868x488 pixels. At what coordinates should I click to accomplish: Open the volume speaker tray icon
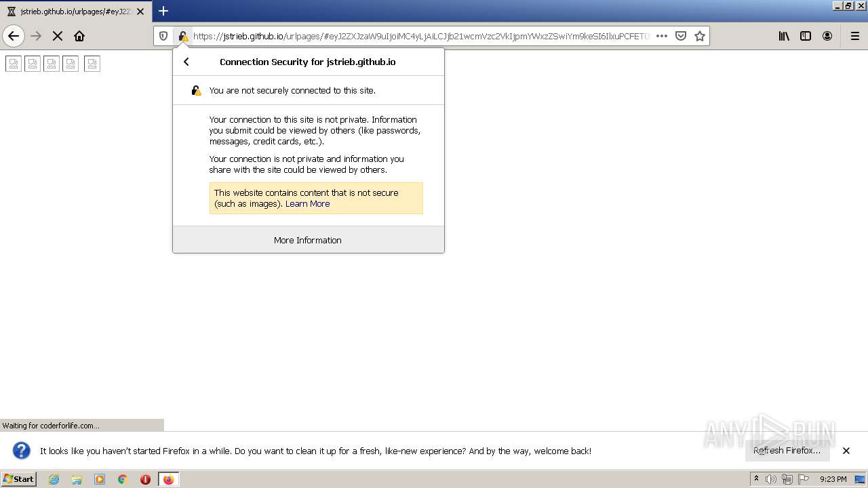coord(771,479)
